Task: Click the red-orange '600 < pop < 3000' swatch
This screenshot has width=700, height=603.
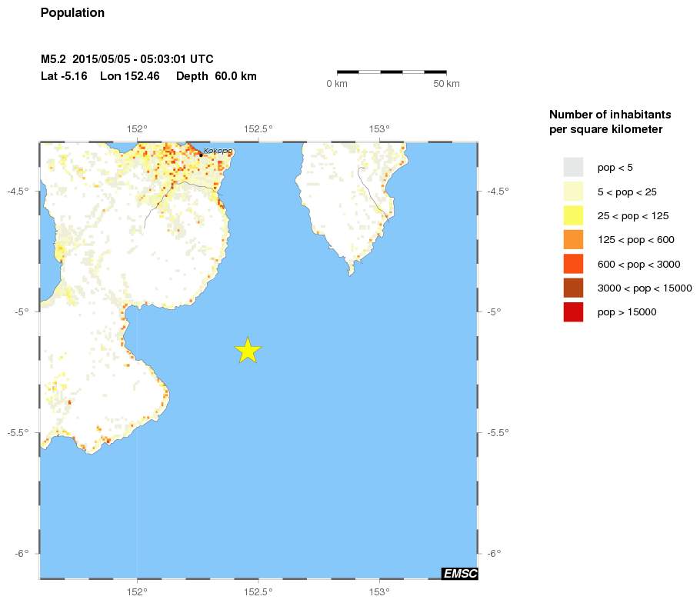Action: (x=573, y=264)
